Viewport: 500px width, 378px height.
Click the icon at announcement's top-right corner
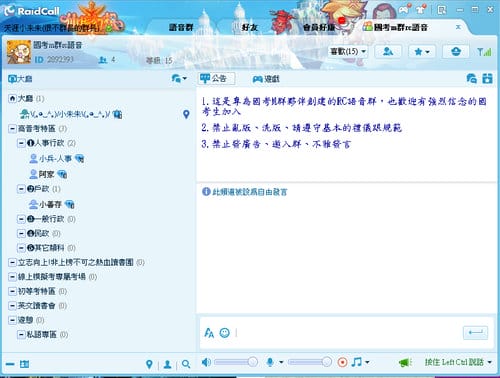pyautogui.click(x=487, y=79)
